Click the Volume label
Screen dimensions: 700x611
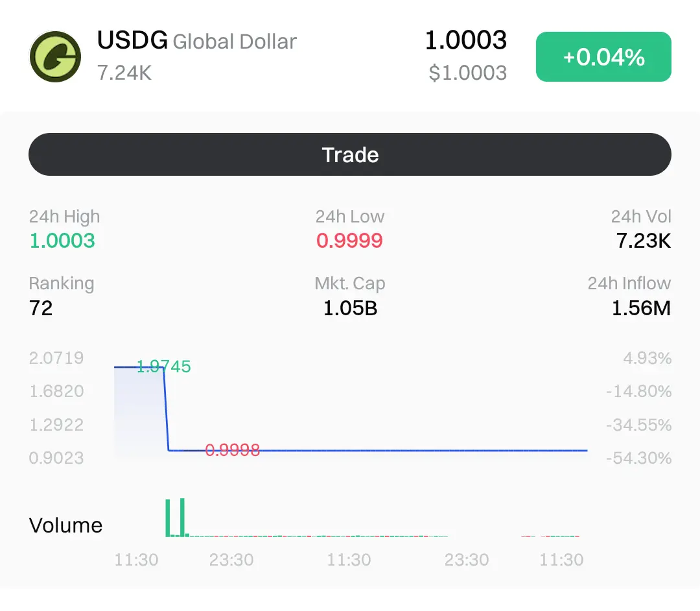[x=65, y=525]
